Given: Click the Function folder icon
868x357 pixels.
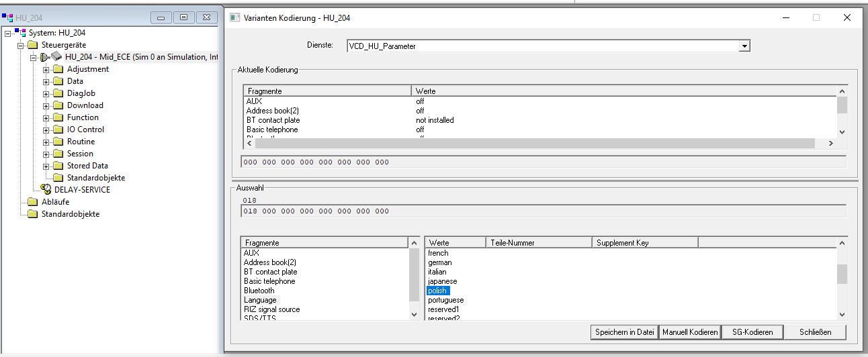Looking at the screenshot, I should 57,117.
